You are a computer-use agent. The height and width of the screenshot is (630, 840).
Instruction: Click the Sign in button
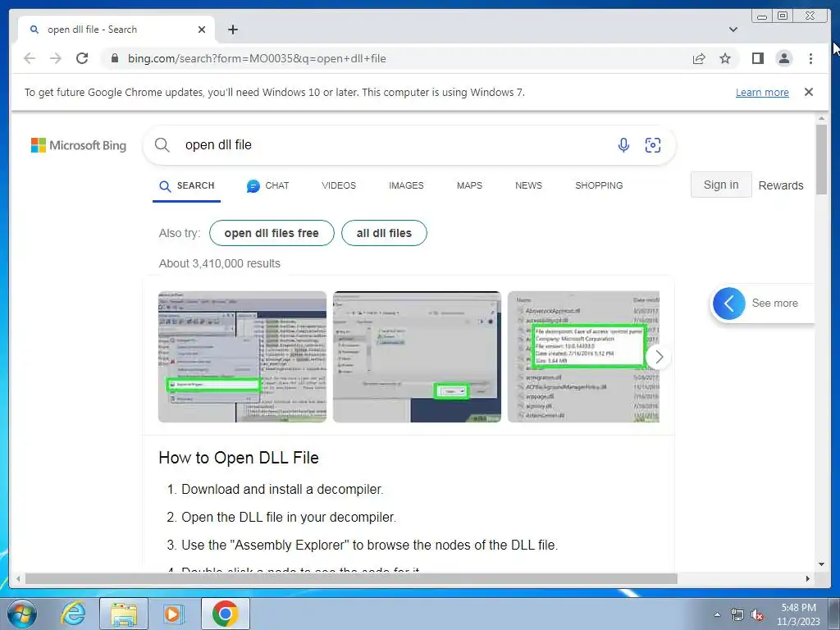720,185
